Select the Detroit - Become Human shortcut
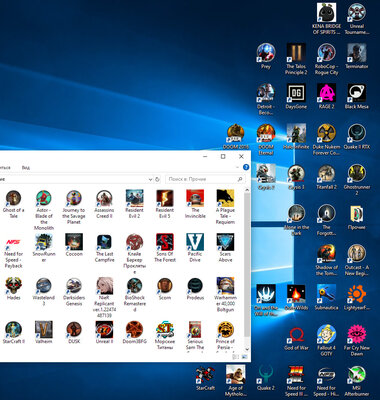 coord(266,99)
